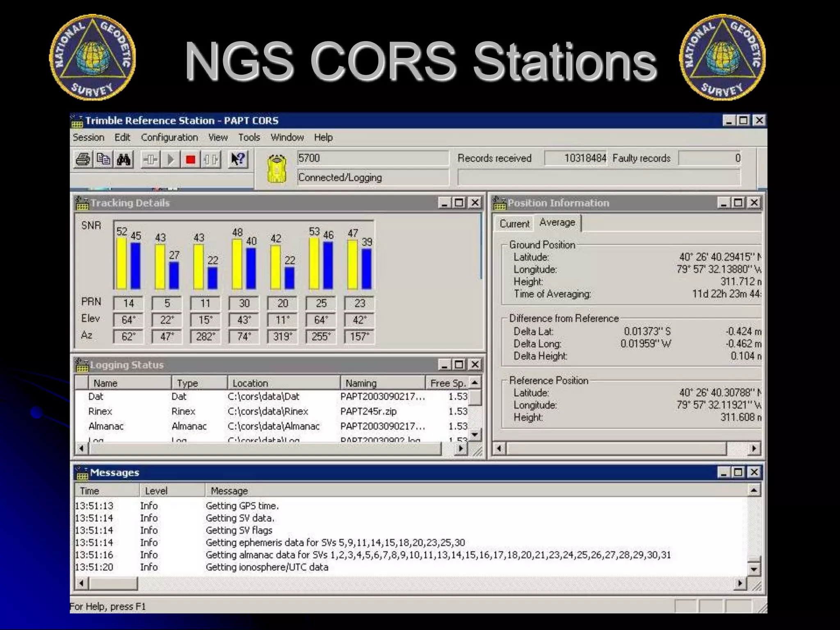
Task: Click the Name column header in Logging Status
Action: coord(130,383)
